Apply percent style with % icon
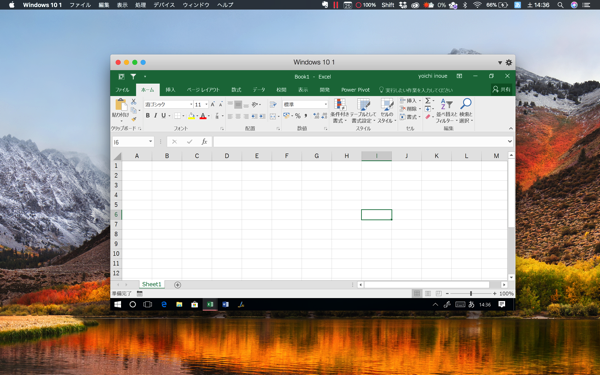600x375 pixels. [298, 116]
